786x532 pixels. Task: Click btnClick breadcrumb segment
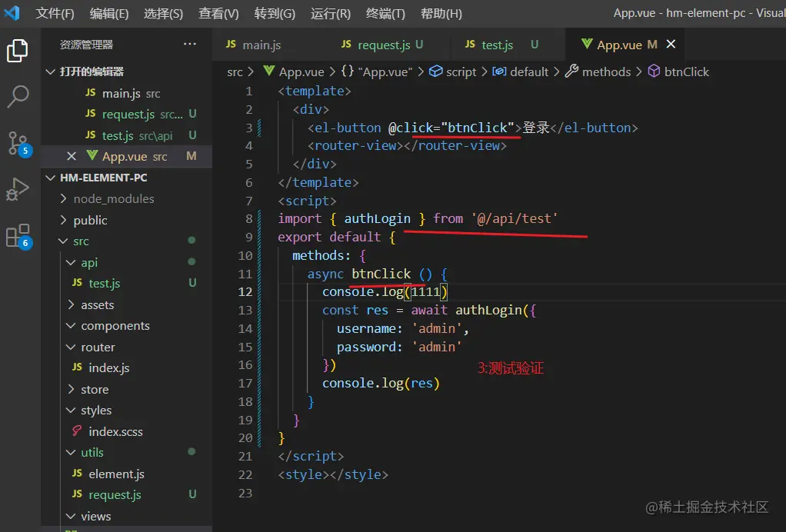click(686, 71)
